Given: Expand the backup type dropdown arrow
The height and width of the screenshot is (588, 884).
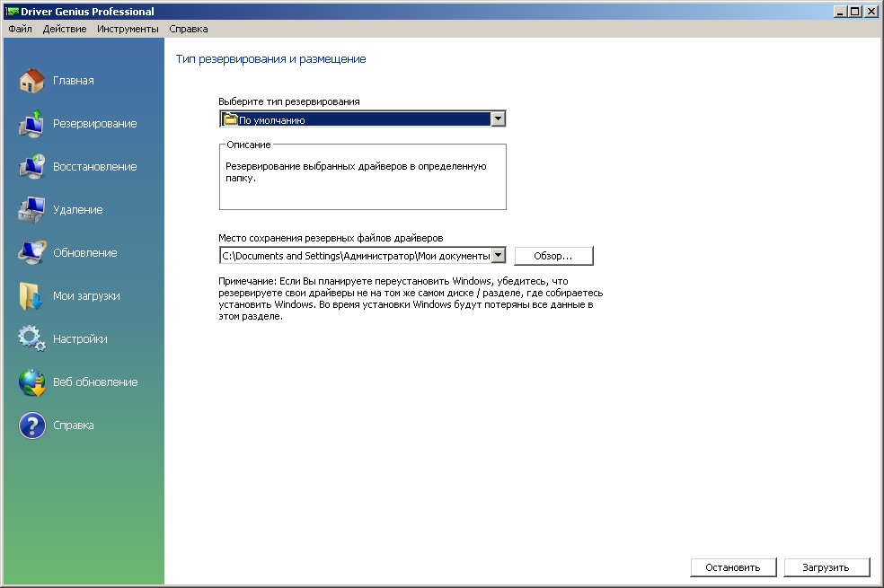Looking at the screenshot, I should 499,118.
